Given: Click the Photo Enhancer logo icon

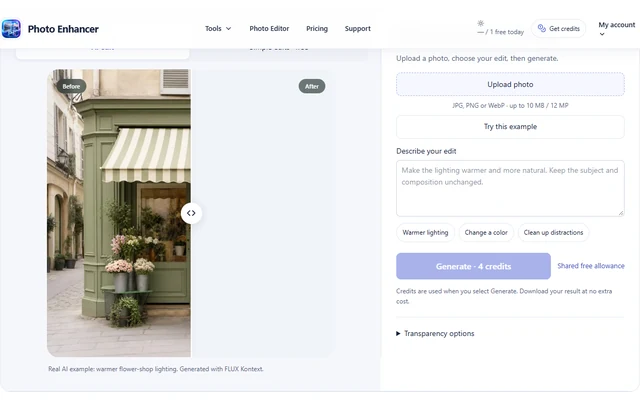Looking at the screenshot, I should pos(11,29).
